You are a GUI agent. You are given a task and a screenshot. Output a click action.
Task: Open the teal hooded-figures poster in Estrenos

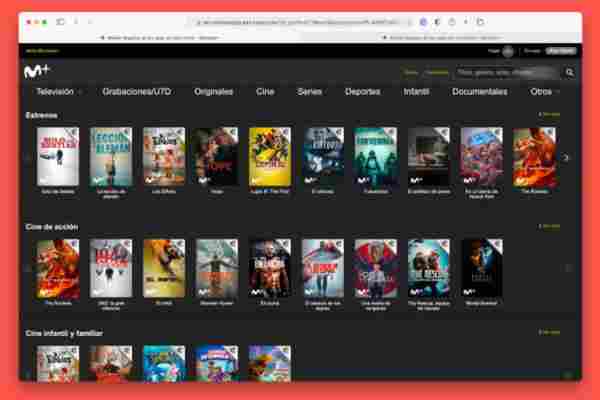(376, 157)
